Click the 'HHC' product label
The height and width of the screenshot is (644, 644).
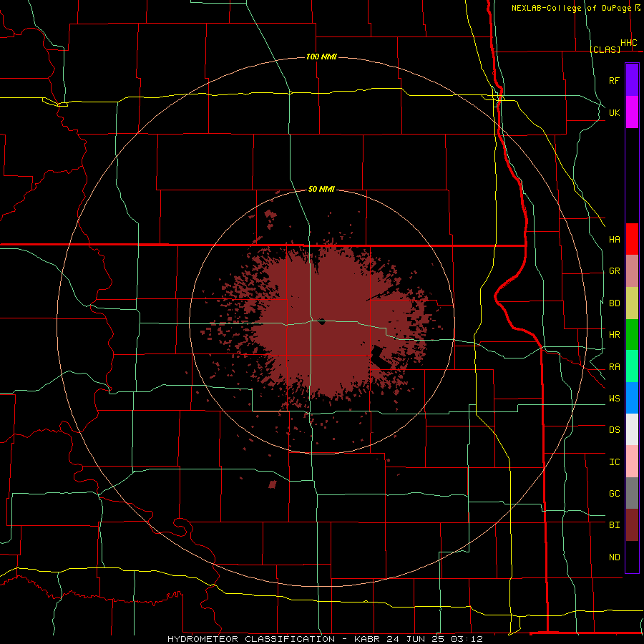click(629, 43)
